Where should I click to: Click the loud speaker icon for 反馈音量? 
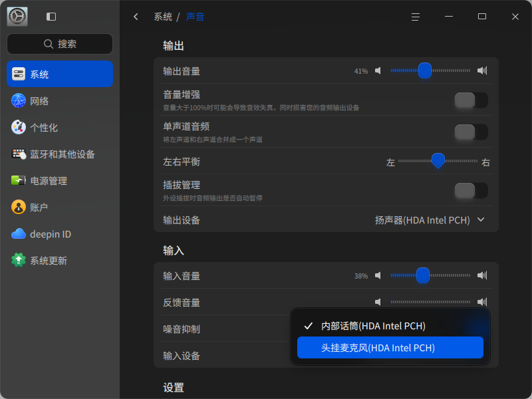pyautogui.click(x=482, y=302)
